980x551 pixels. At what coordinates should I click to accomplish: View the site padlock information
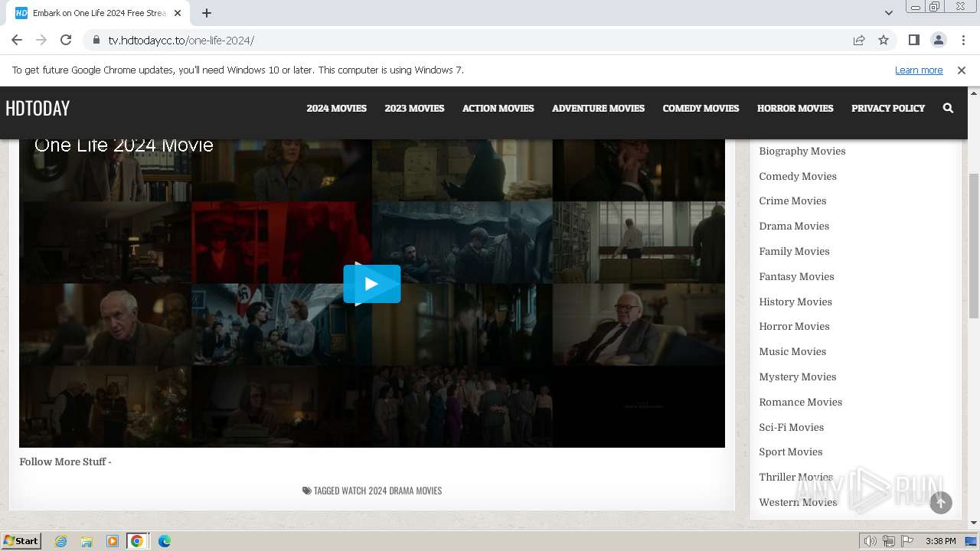click(96, 40)
